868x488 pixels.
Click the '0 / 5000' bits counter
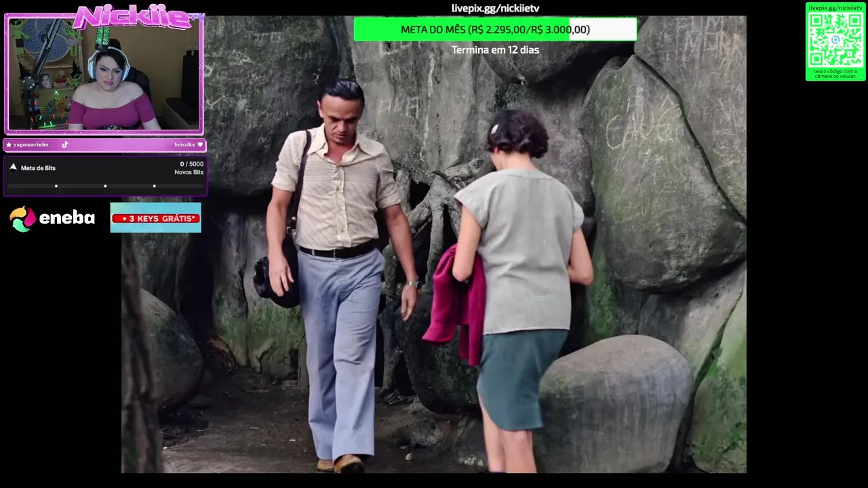(191, 164)
